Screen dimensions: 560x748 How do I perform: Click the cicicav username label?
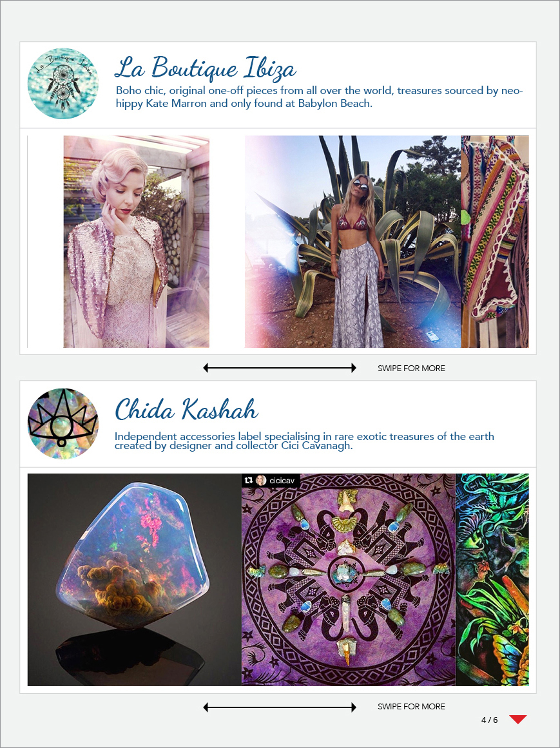[x=282, y=481]
